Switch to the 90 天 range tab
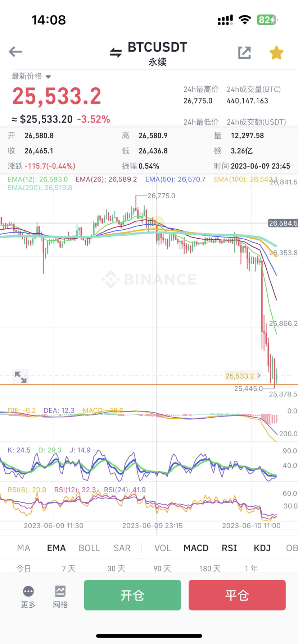298x644 pixels. click(162, 569)
